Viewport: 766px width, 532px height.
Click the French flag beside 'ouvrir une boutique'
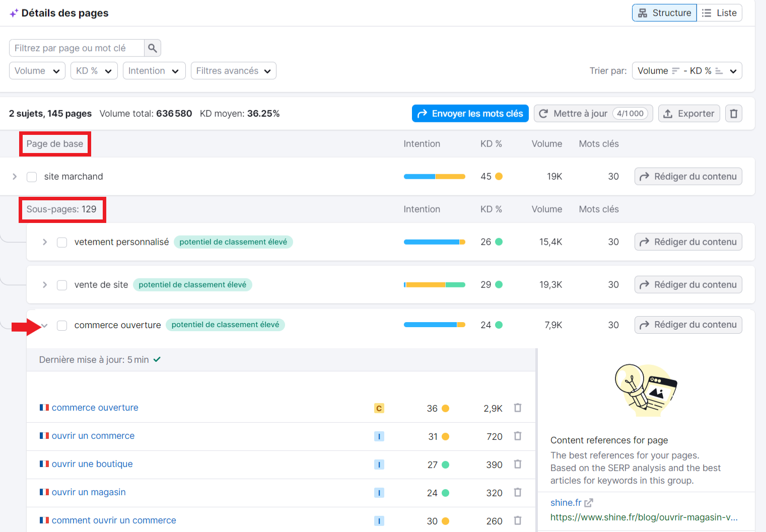coord(44,463)
